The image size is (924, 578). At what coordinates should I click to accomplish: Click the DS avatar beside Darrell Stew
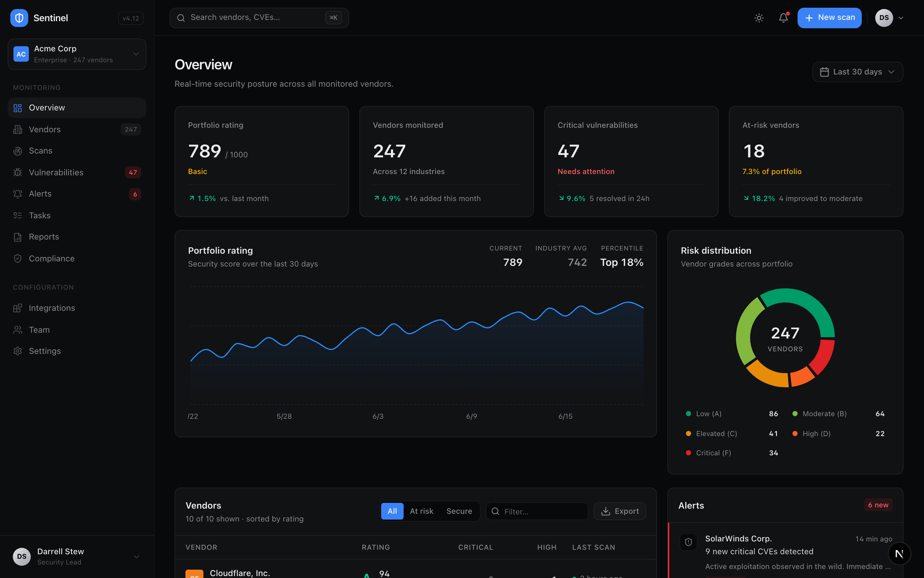pyautogui.click(x=22, y=556)
